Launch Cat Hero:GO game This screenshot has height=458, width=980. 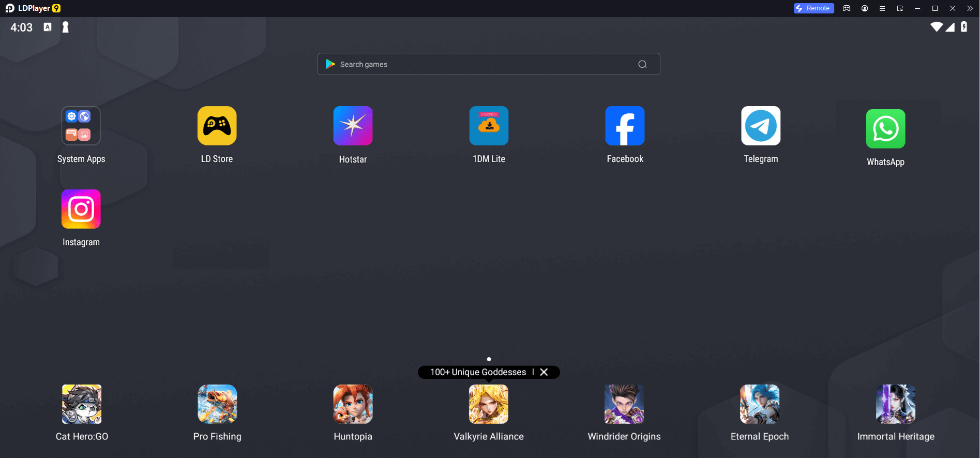[82, 404]
